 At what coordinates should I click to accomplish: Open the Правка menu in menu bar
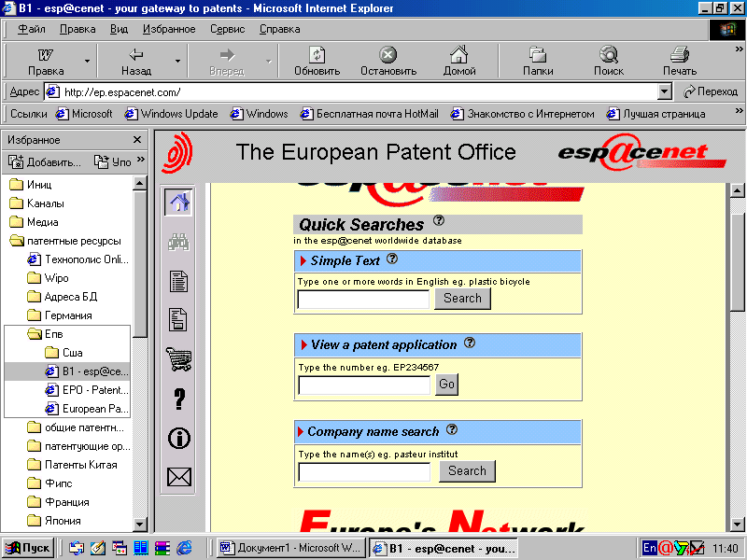coord(78,29)
